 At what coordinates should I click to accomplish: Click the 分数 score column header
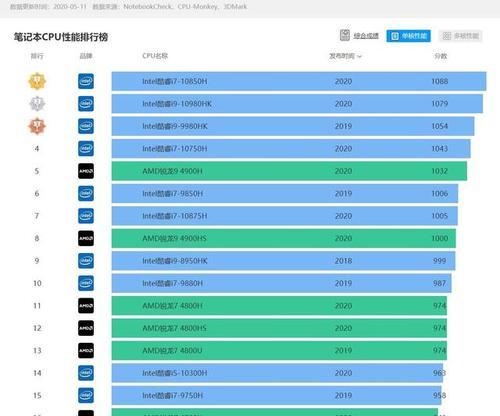point(440,56)
